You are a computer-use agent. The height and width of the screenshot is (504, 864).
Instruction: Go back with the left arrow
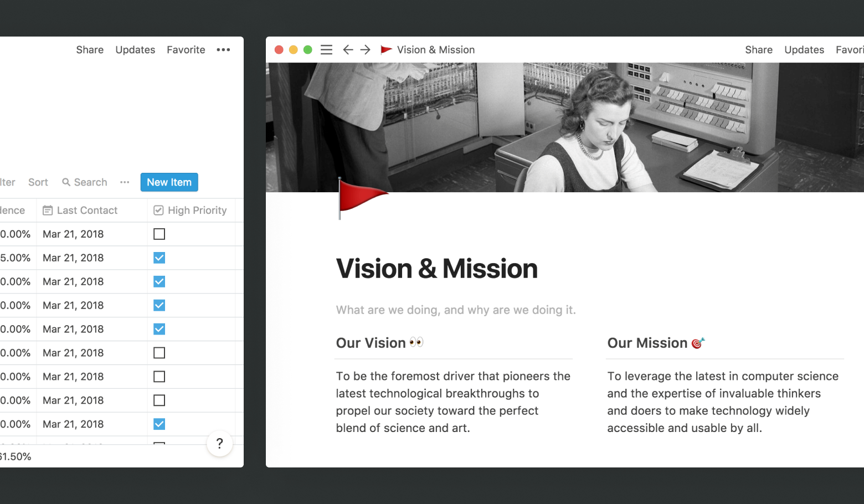point(348,50)
